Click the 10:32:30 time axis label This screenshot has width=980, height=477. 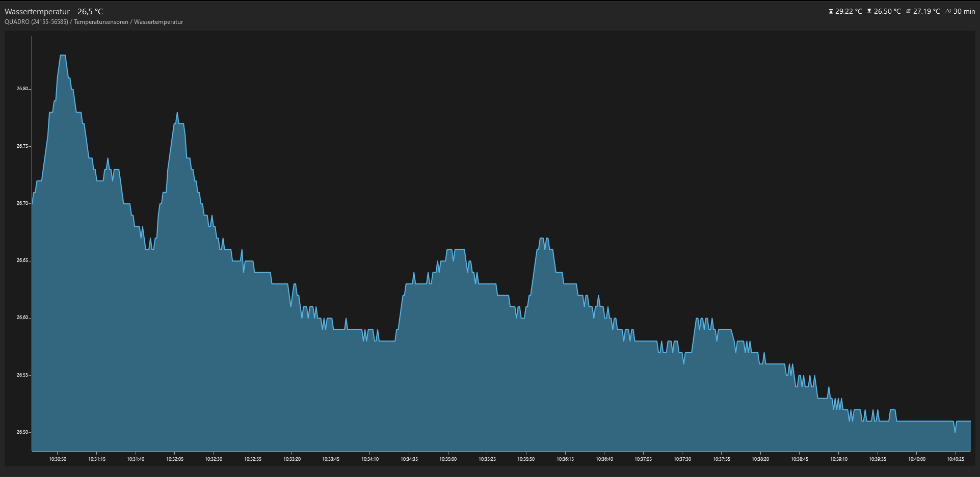[214, 459]
